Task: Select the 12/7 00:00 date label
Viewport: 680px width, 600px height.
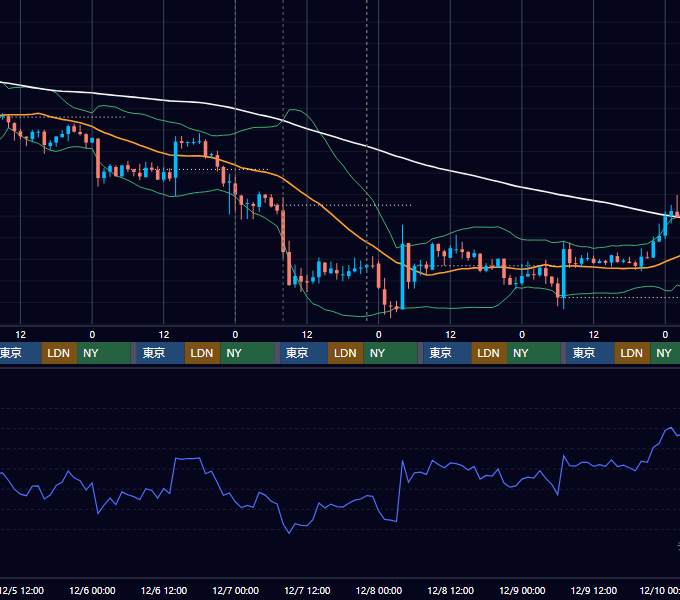Action: point(235,590)
